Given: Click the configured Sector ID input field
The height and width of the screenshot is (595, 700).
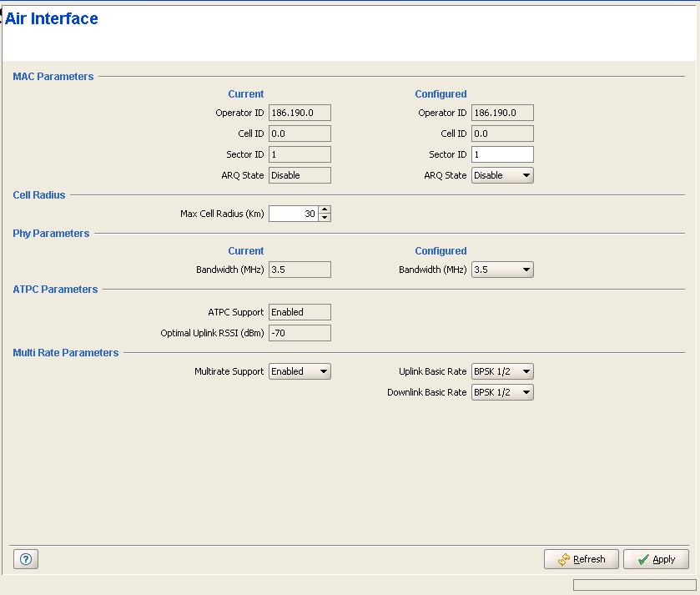Looking at the screenshot, I should (502, 154).
